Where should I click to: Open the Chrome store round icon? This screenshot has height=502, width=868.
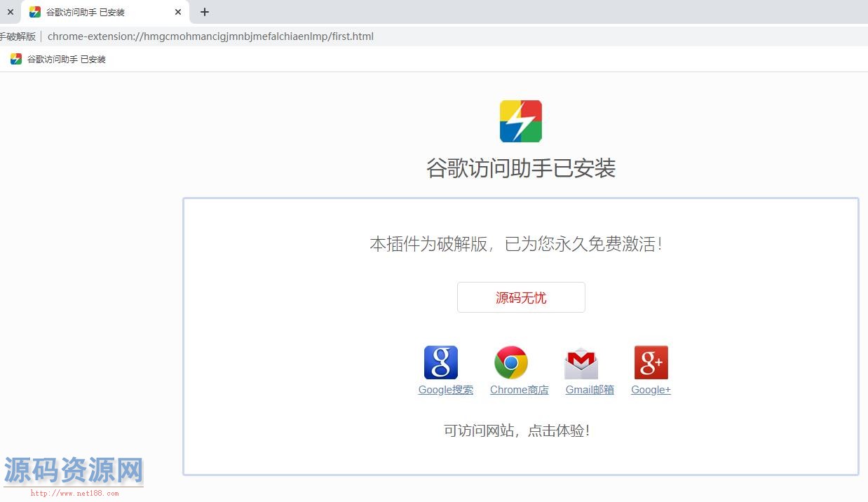pos(511,362)
